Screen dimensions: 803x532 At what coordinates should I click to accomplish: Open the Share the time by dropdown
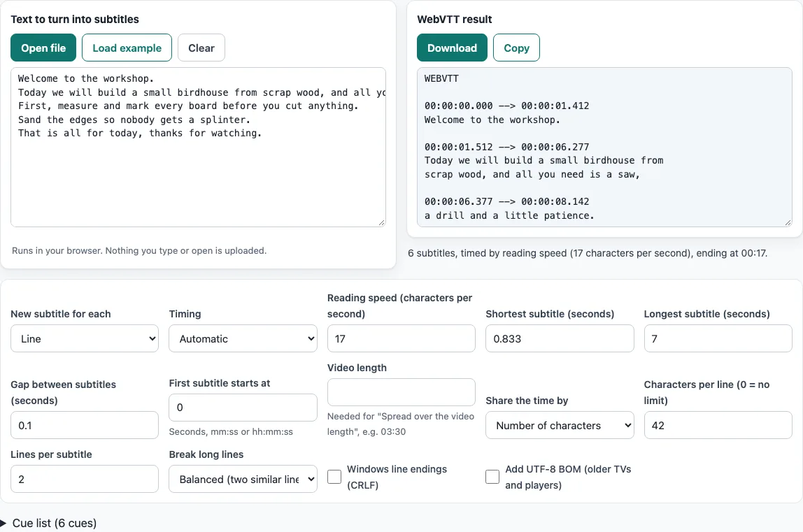click(x=560, y=425)
